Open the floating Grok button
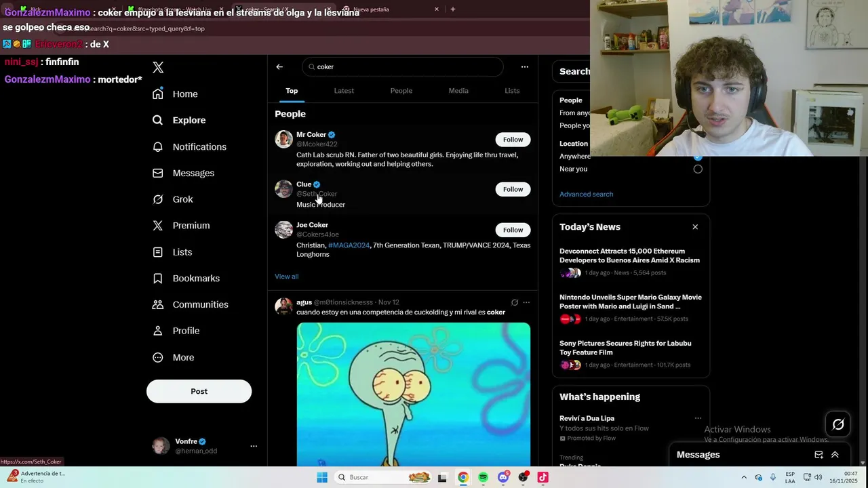Screen dimensions: 868x488 (x=838, y=424)
